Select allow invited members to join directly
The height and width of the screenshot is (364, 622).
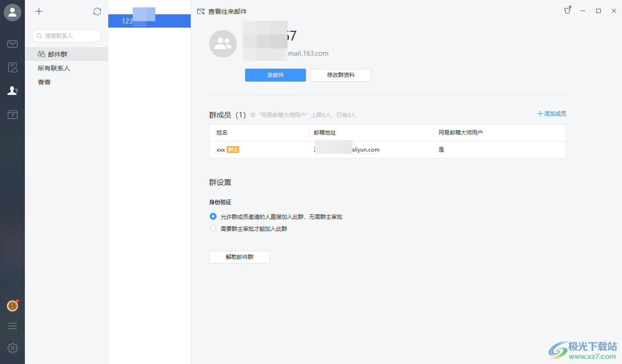(x=213, y=216)
